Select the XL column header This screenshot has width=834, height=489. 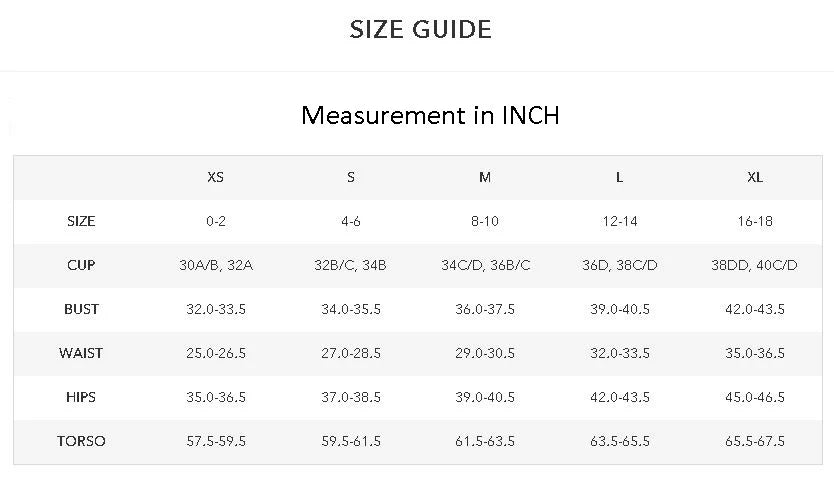pyautogui.click(x=755, y=177)
